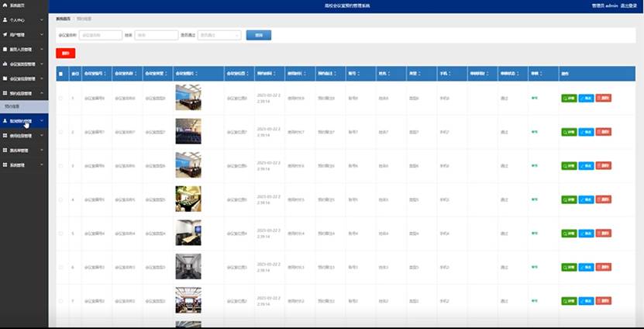This screenshot has width=644, height=329.
Task: Check the checkbox for table row 3
Action: coord(60,166)
